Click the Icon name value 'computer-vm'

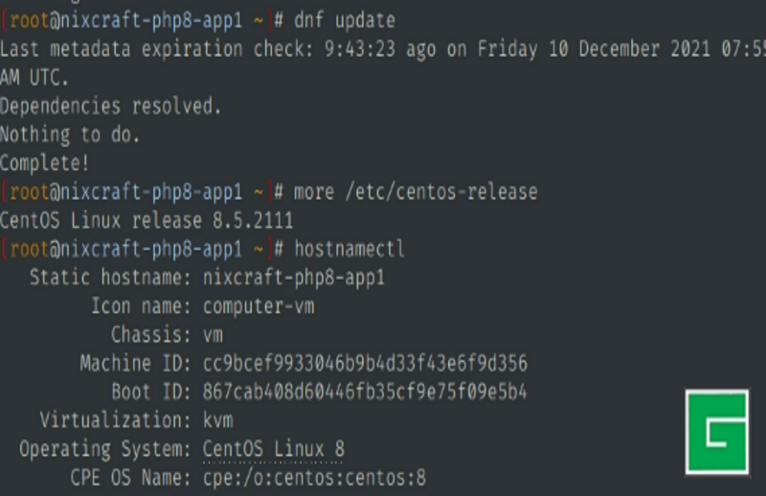point(258,305)
